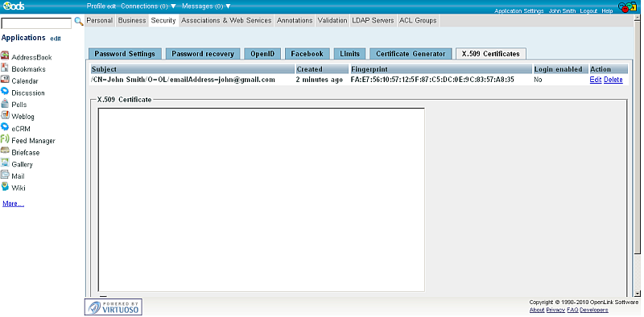The image size is (644, 317).
Task: Open the Password Settings tab
Action: 125,54
